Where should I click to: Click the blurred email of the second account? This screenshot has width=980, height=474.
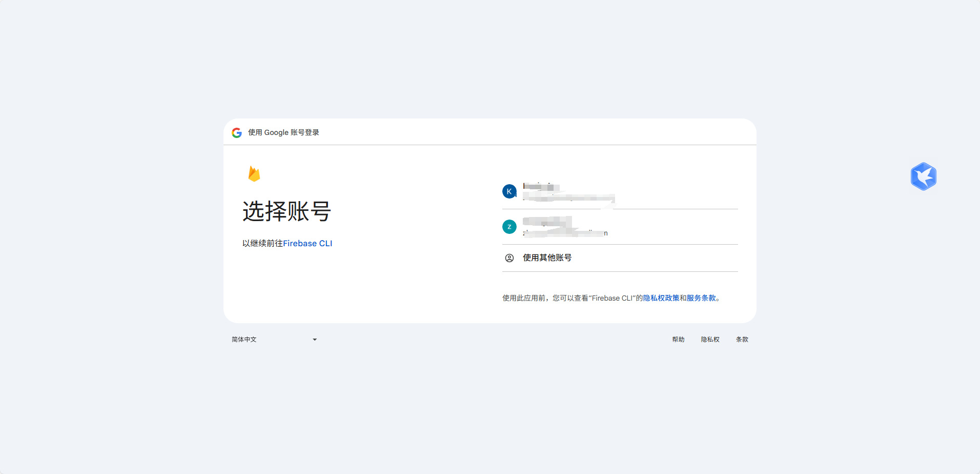(565, 233)
